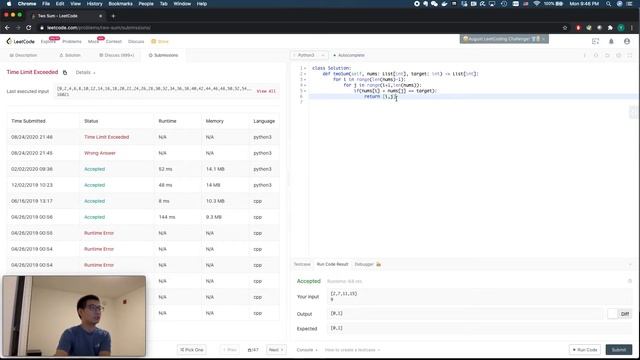
Task: Open the Testcase tab
Action: coord(302,264)
